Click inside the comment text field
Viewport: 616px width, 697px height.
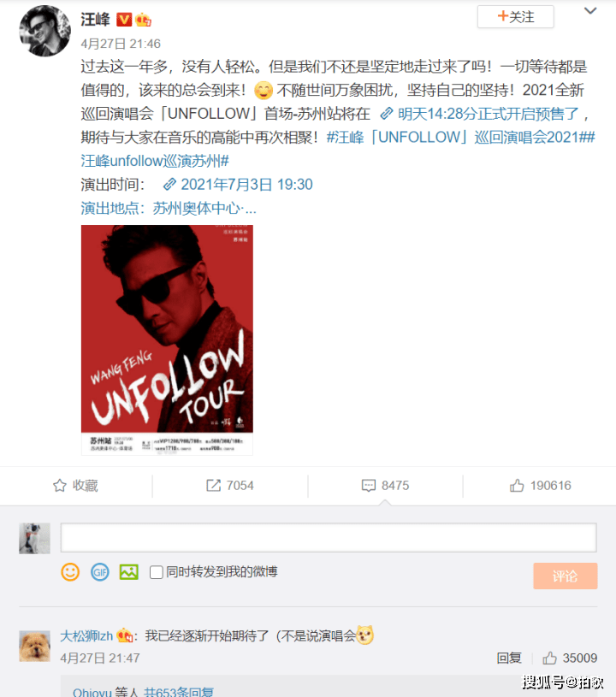coord(329,538)
